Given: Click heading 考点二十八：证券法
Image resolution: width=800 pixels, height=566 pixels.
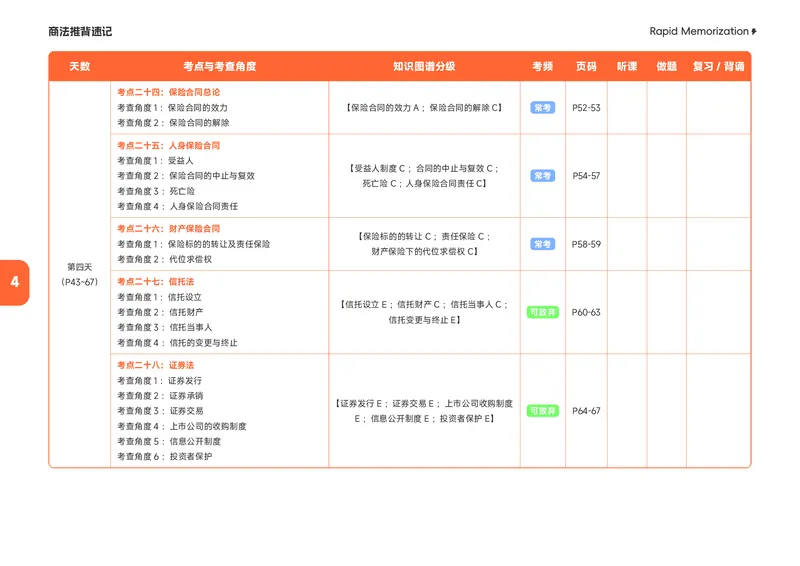Looking at the screenshot, I should click(156, 365).
